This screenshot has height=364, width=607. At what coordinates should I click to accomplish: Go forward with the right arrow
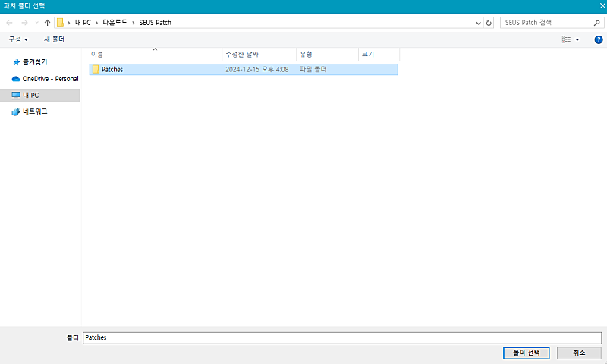[x=24, y=23]
